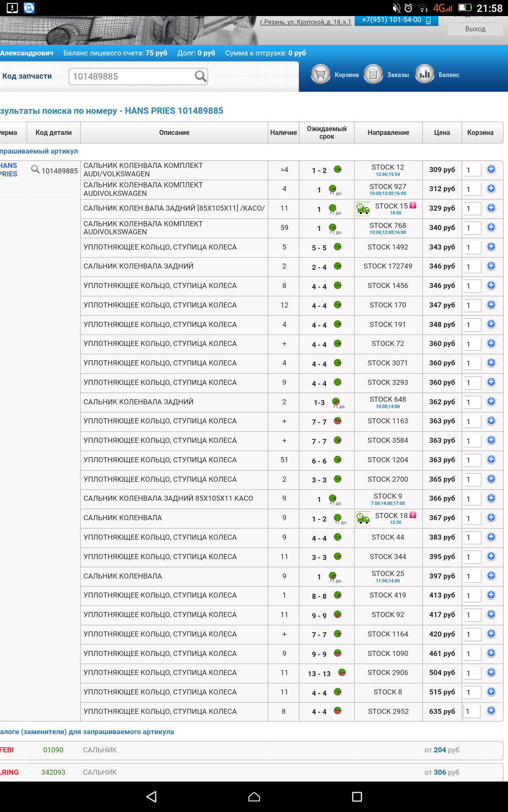The image size is (508, 812).
Task: Click the search magnifier in part code field
Action: 200,76
